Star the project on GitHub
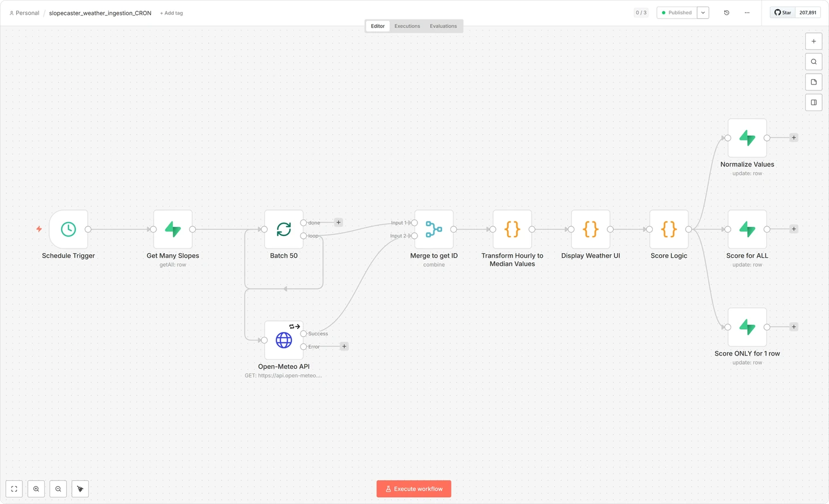 tap(782, 13)
